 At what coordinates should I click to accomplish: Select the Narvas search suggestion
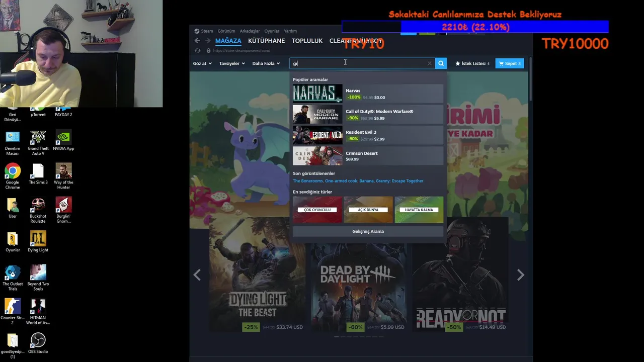pos(368,94)
